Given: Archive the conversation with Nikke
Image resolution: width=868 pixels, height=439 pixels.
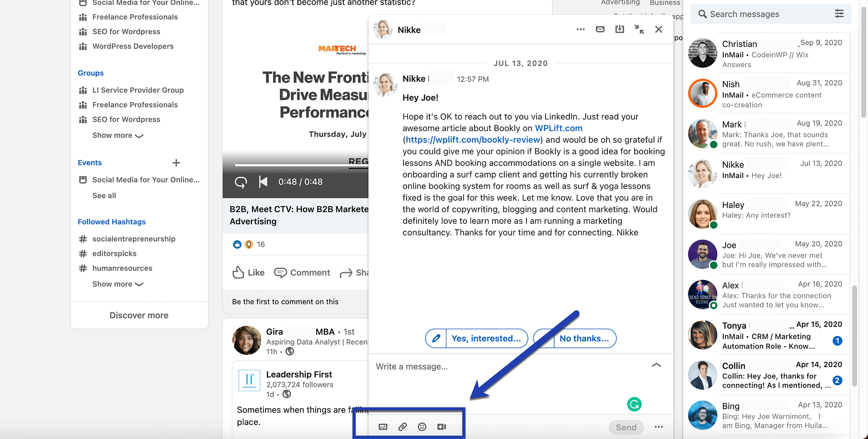Looking at the screenshot, I should 620,29.
